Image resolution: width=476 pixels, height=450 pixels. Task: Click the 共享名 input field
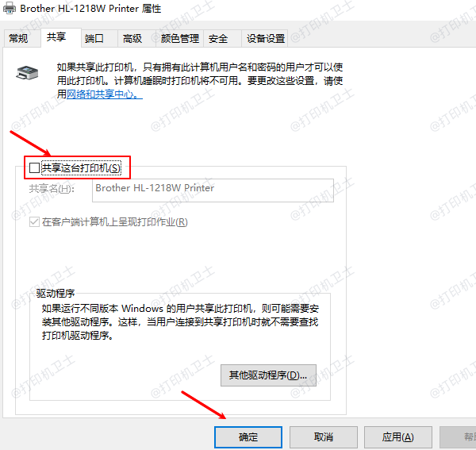point(213,190)
